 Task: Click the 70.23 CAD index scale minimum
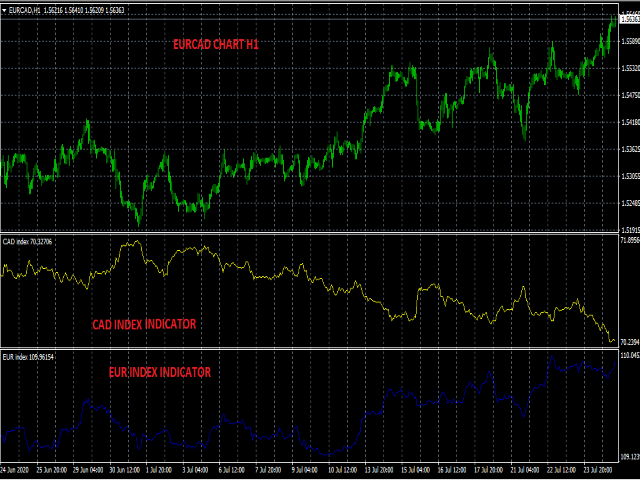630,342
